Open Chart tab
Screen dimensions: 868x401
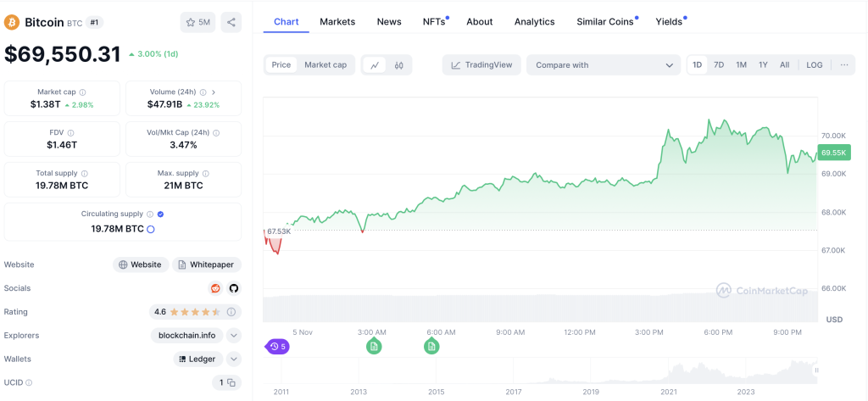coord(287,21)
